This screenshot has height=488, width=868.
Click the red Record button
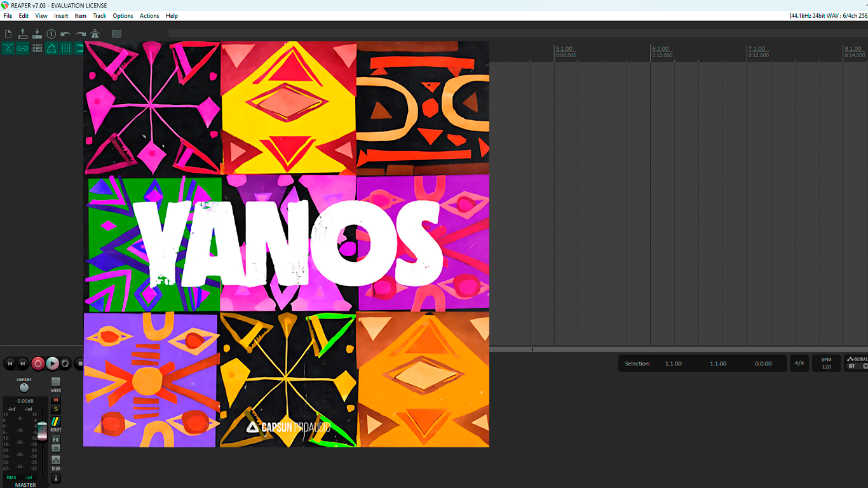38,363
